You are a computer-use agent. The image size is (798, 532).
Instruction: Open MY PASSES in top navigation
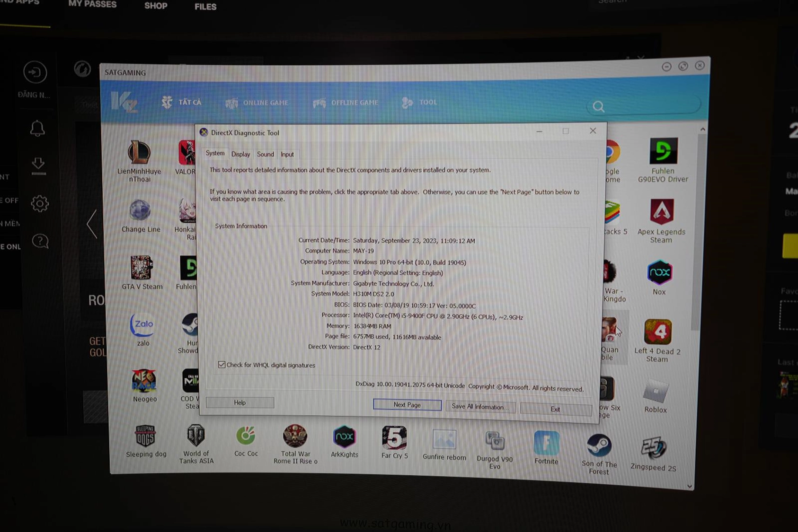click(92, 4)
